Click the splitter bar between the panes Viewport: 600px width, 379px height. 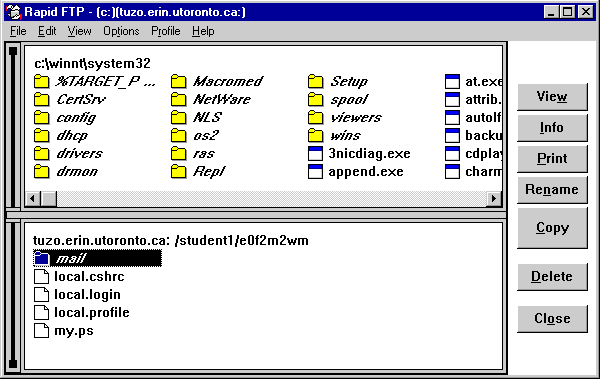[x=256, y=215]
